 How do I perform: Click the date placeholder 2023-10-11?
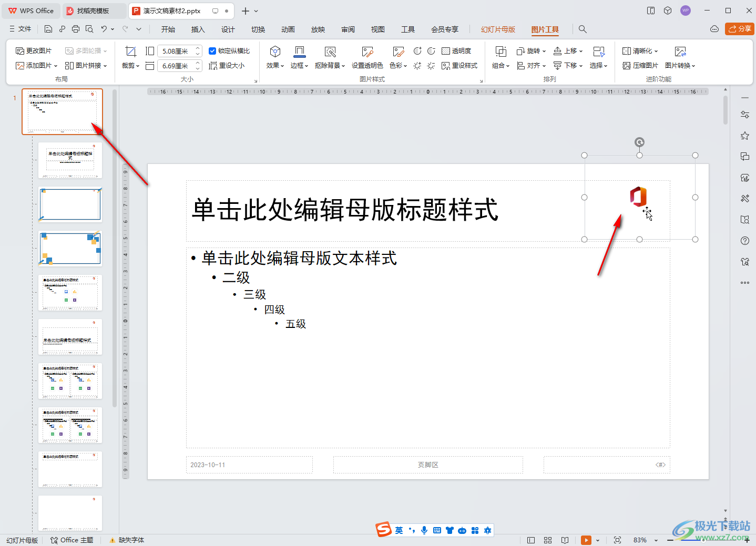tap(249, 465)
